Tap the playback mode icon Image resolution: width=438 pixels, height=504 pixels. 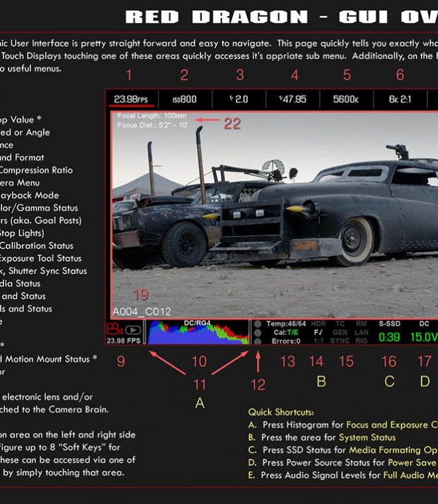coord(133,330)
